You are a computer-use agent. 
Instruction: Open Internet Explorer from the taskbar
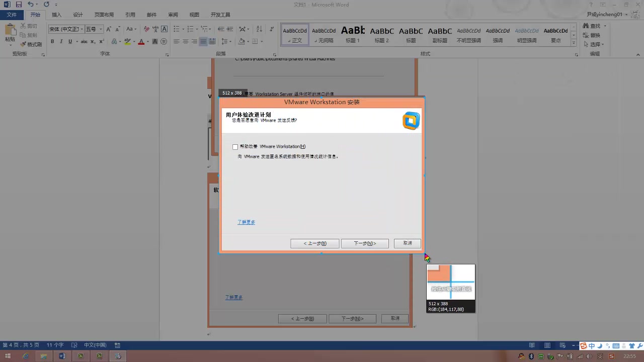(x=26, y=356)
